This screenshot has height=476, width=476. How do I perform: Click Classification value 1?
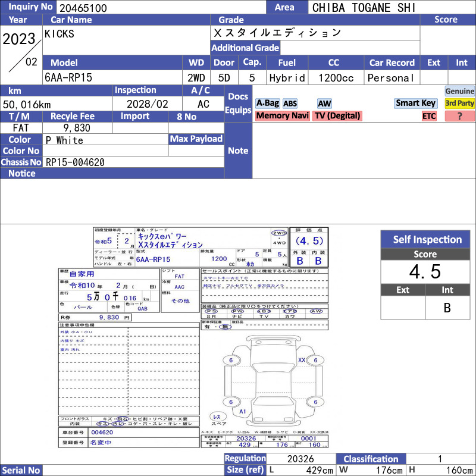tap(440, 459)
